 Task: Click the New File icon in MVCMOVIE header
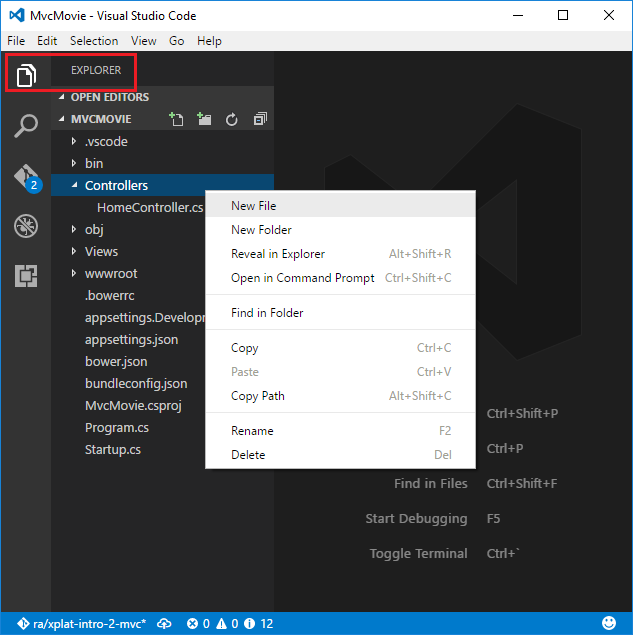[176, 119]
